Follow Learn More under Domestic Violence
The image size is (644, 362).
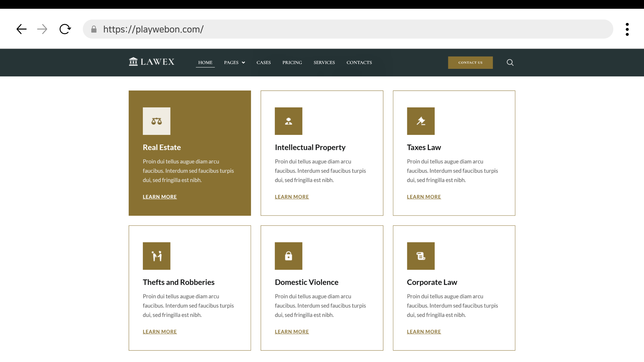[x=292, y=332]
